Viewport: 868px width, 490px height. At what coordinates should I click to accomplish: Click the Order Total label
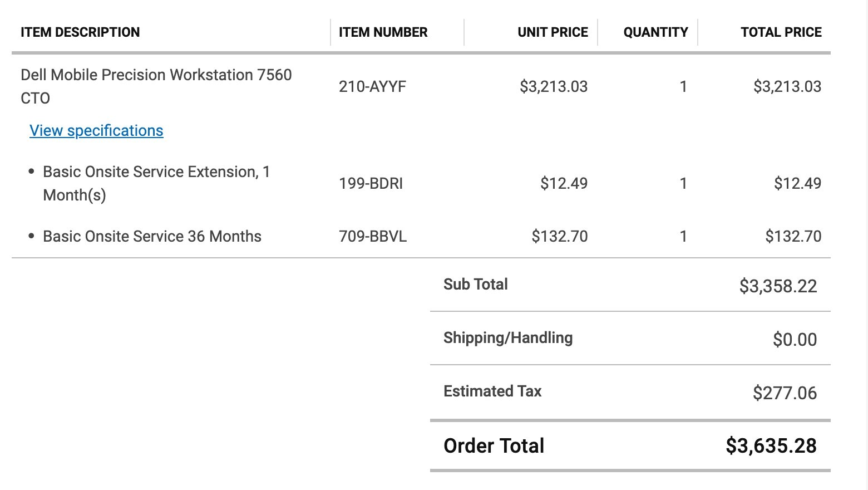click(x=494, y=445)
